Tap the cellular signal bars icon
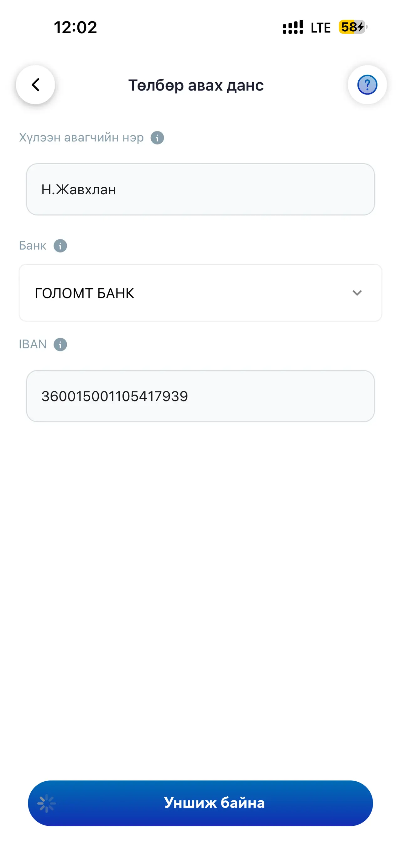This screenshot has height=868, width=401. click(293, 27)
